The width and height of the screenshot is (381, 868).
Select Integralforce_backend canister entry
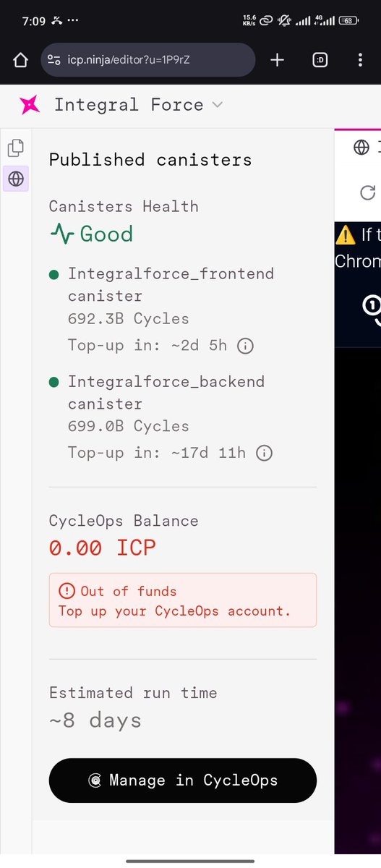[x=166, y=393]
